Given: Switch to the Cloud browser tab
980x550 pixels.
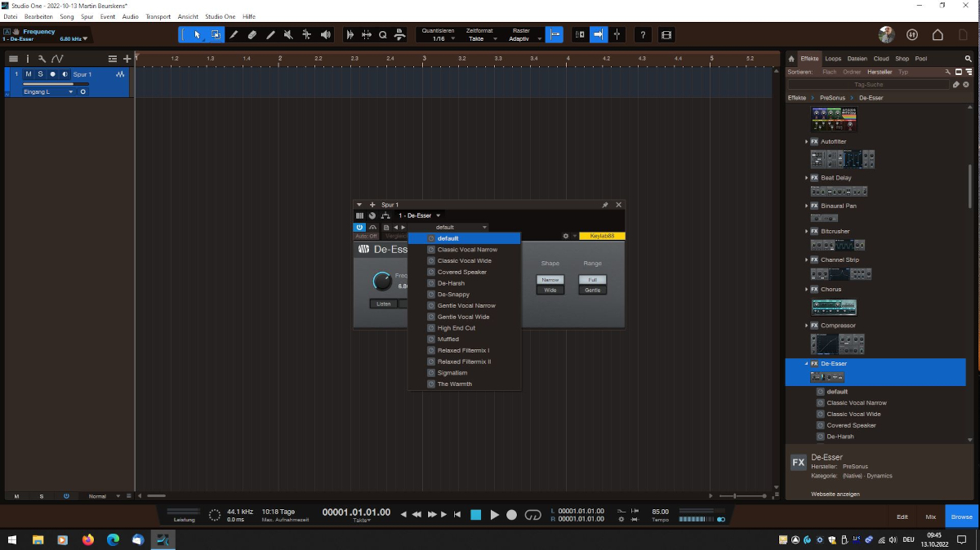Looking at the screenshot, I should 881,59.
